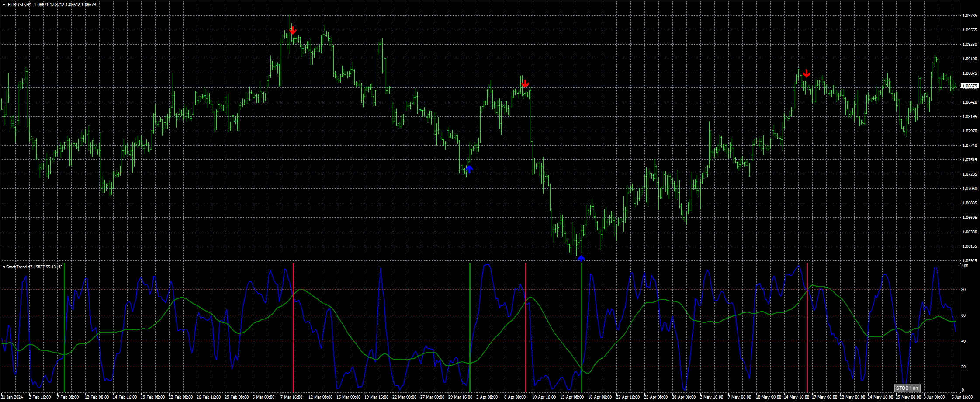Select green vertical line near 15 Apr 08:00
The width and height of the screenshot is (980, 402).
click(x=582, y=328)
